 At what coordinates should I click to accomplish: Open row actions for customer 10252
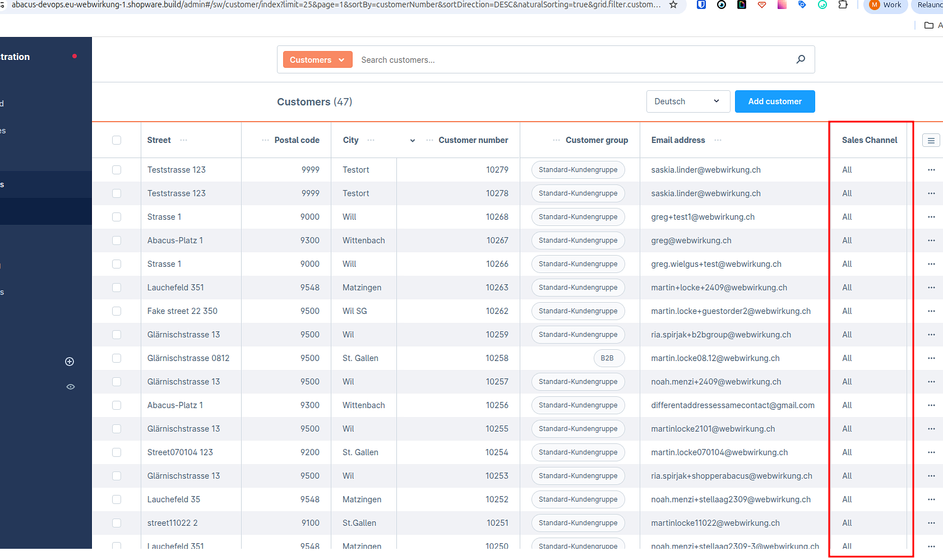931,499
